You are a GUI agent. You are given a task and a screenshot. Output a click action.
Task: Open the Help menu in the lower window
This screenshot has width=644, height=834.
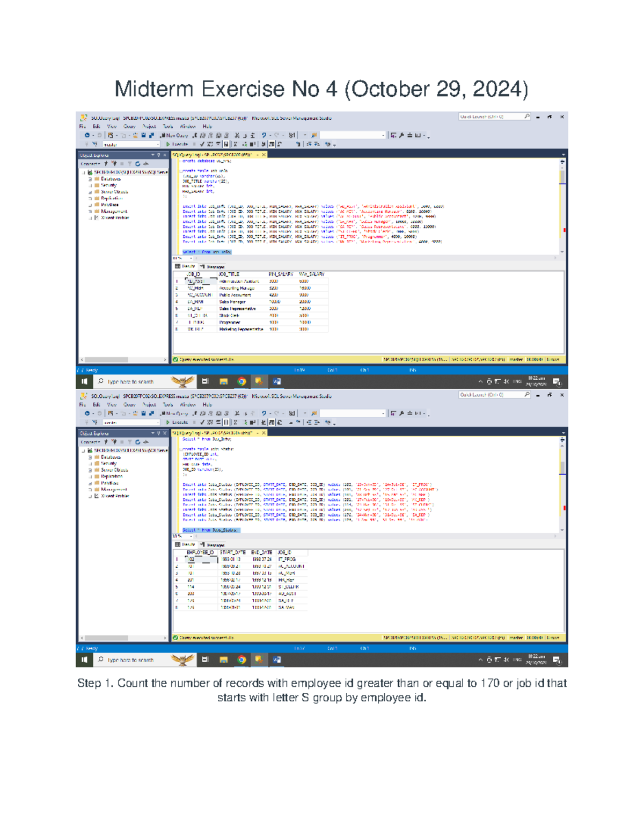207,405
